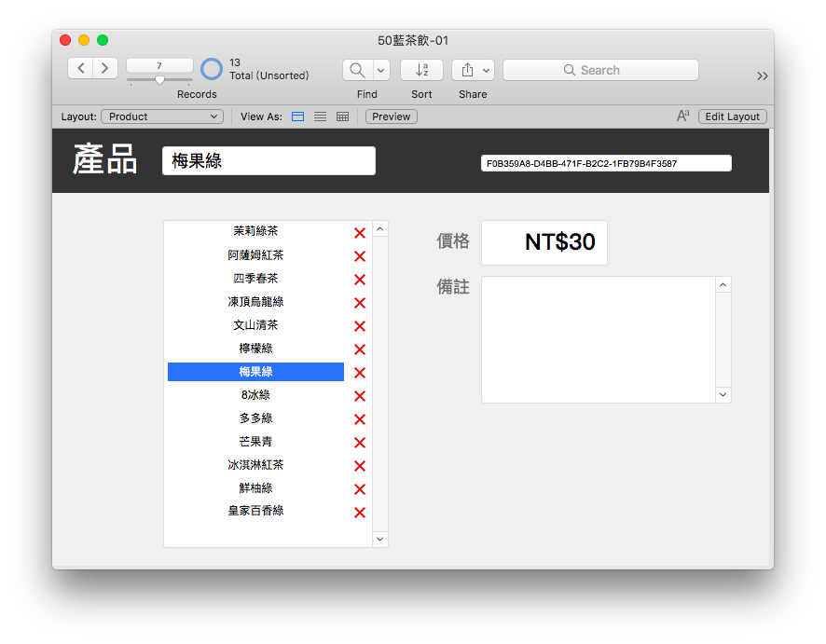This screenshot has height=644, width=826.
Task: Click the Find magnifier icon
Action: tap(357, 70)
